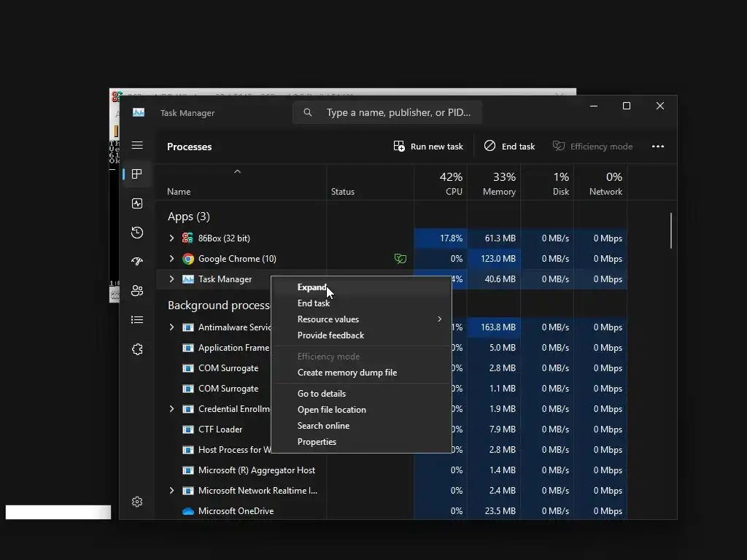Select the CTF Loader process name

tap(220, 429)
